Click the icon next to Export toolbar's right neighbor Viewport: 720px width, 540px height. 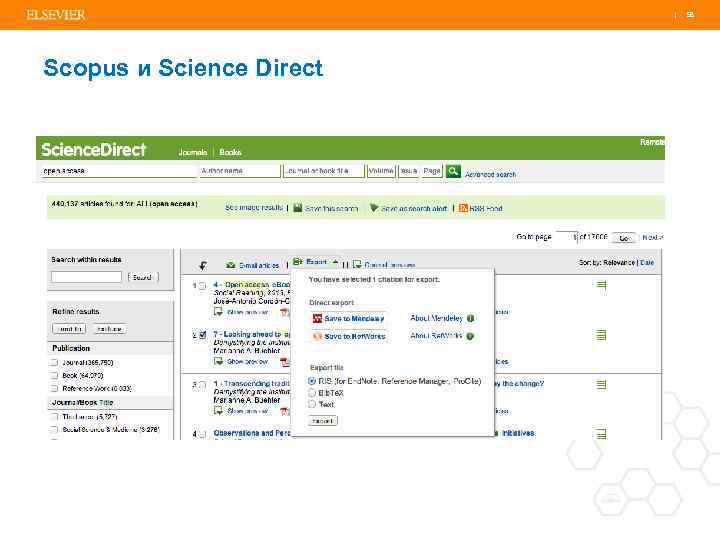point(357,264)
